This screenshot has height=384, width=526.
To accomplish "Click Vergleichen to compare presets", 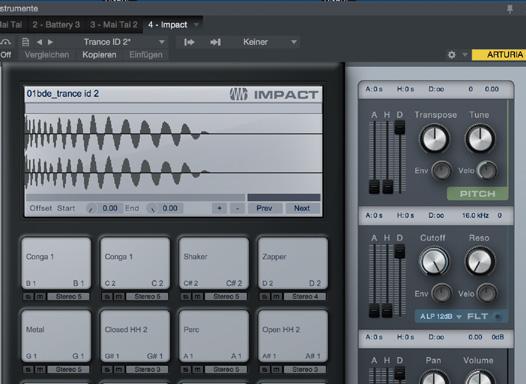I will [x=47, y=55].
